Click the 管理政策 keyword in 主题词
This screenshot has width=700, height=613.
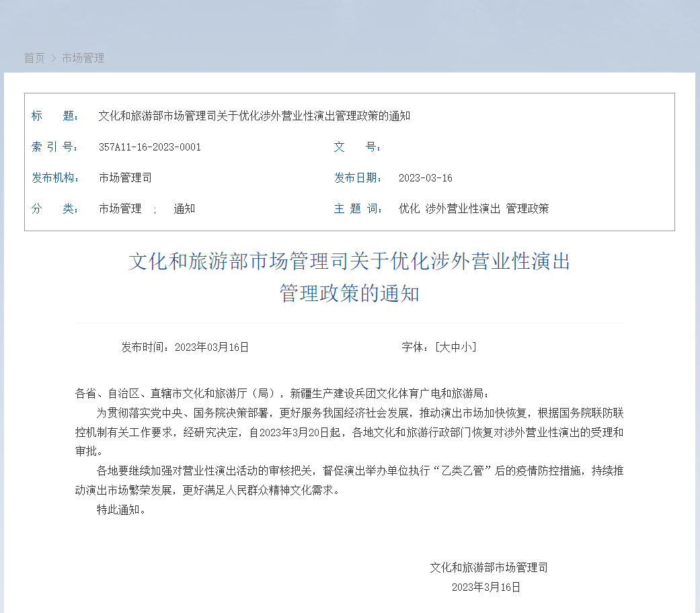pyautogui.click(x=527, y=209)
